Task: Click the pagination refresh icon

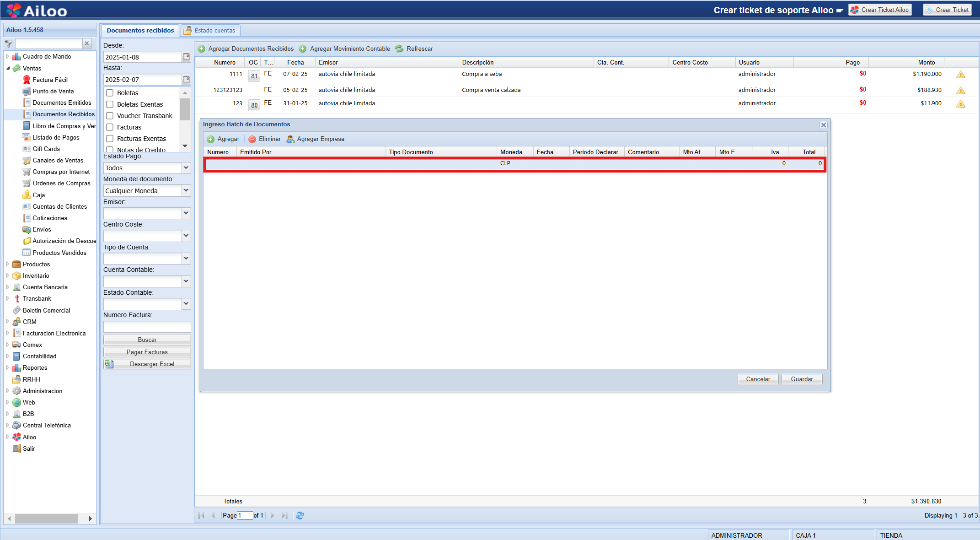Action: click(x=300, y=515)
